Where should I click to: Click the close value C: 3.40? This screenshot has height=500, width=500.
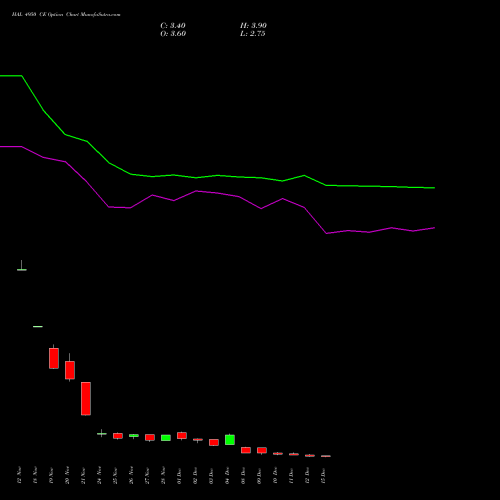click(x=173, y=26)
